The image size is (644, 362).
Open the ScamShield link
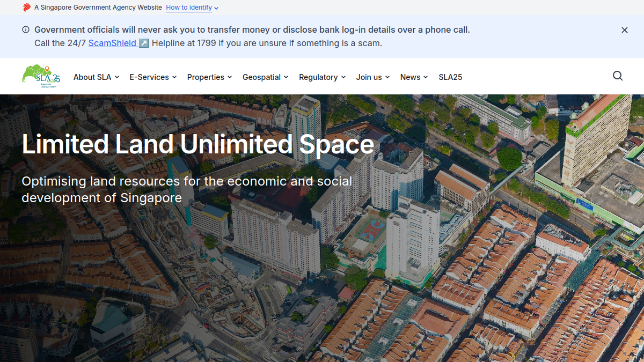[x=119, y=43]
